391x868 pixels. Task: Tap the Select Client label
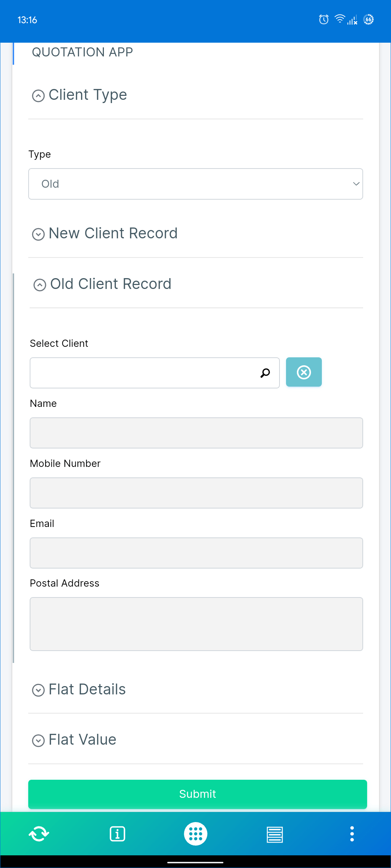click(x=59, y=344)
